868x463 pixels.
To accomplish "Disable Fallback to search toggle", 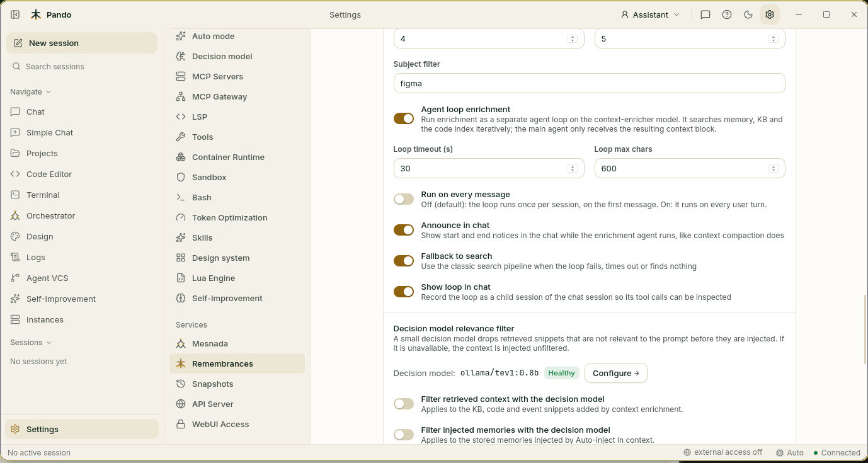I will click(x=404, y=261).
